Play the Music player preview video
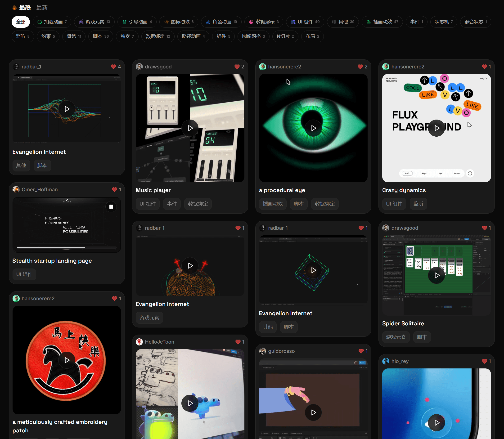The image size is (504, 439). [190, 128]
